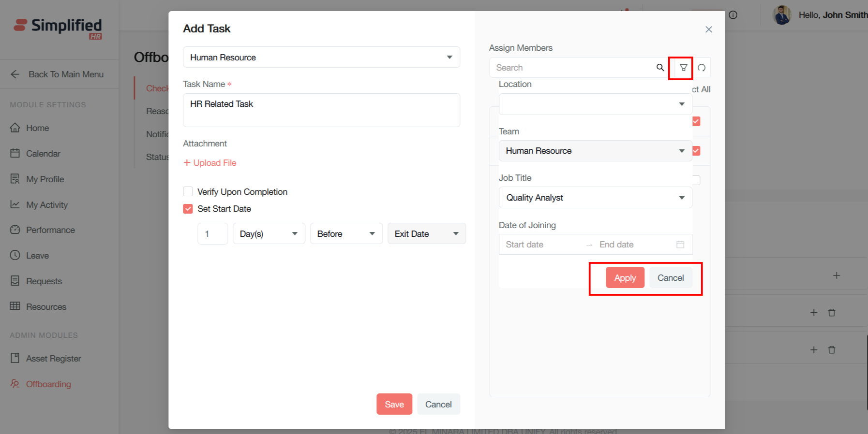Open the Asset Register module
The image size is (868, 434).
click(53, 359)
